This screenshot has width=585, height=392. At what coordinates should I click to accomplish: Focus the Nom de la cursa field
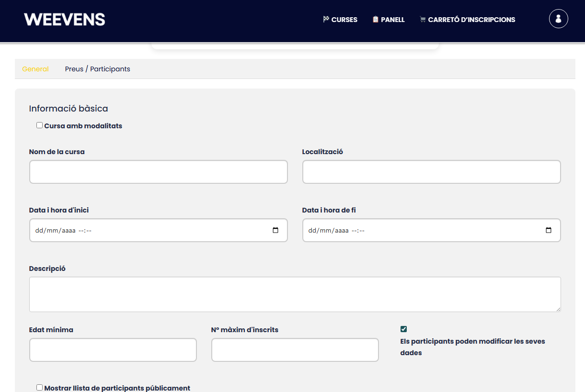158,172
